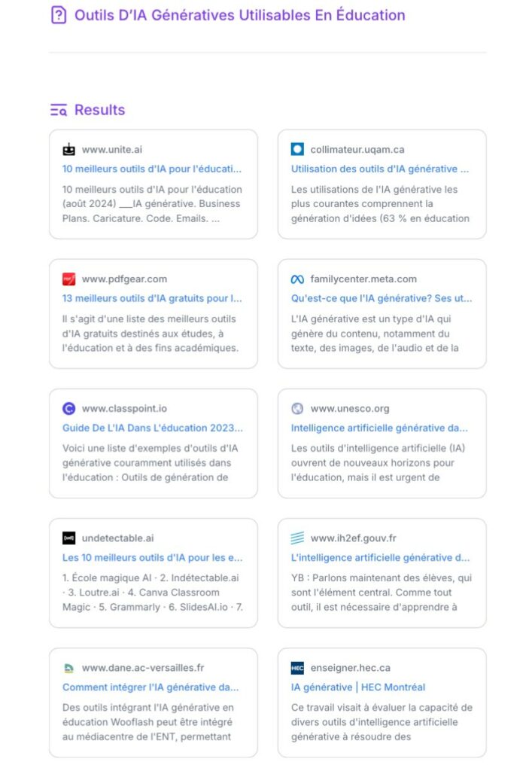Click the collimateur.uqam.ca favicon

(297, 149)
